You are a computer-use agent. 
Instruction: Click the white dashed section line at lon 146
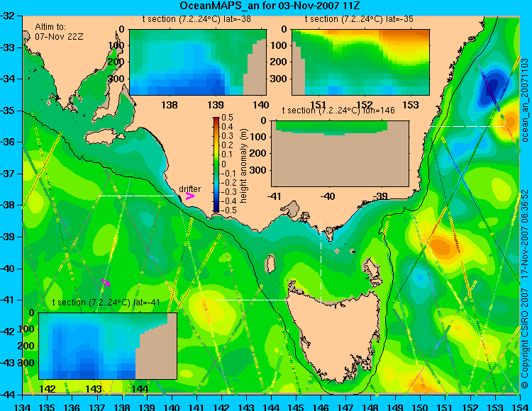[321, 261]
